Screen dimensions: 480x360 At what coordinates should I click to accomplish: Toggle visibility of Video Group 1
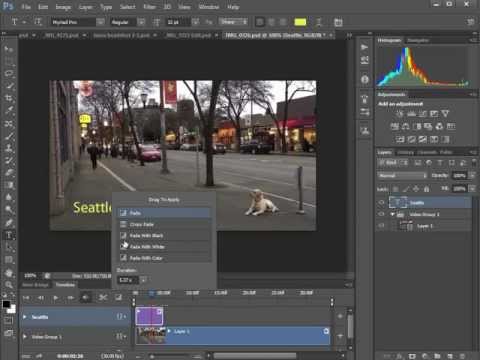coord(382,214)
